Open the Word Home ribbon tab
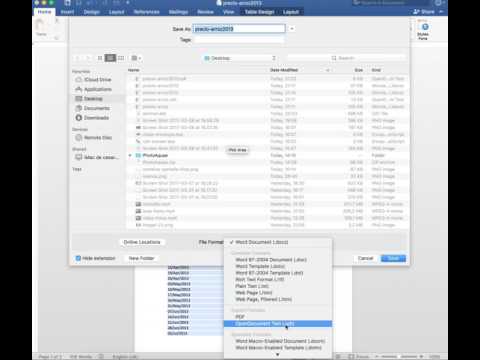 pyautogui.click(x=44, y=12)
